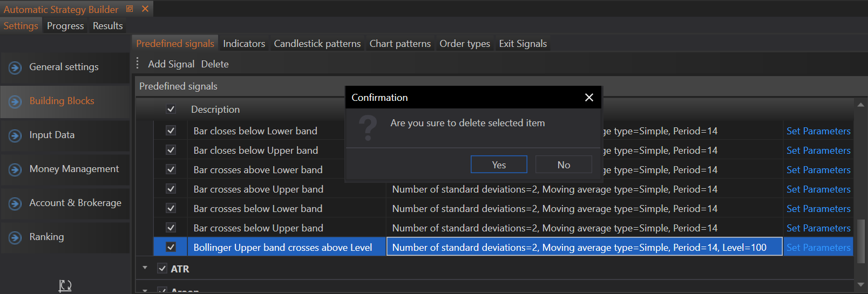Click the Money Management arrow icon
This screenshot has width=868, height=294.
click(15, 169)
